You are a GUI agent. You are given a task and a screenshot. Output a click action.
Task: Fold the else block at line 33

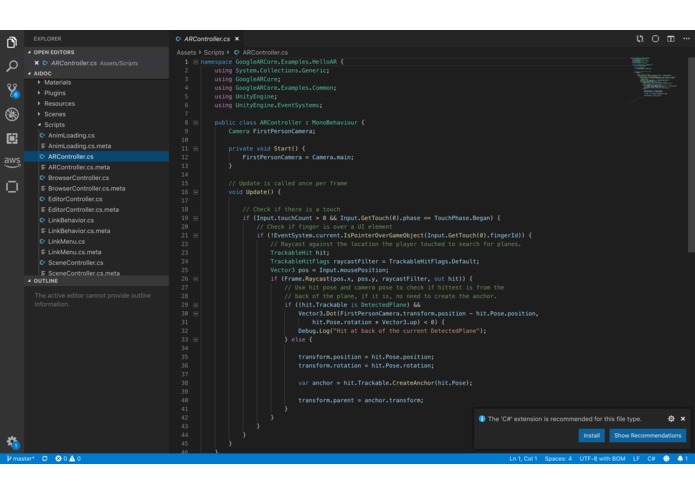tap(195, 340)
